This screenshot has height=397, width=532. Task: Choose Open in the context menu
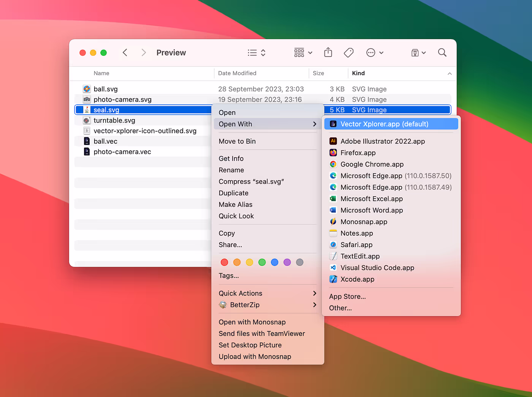pyautogui.click(x=268, y=113)
